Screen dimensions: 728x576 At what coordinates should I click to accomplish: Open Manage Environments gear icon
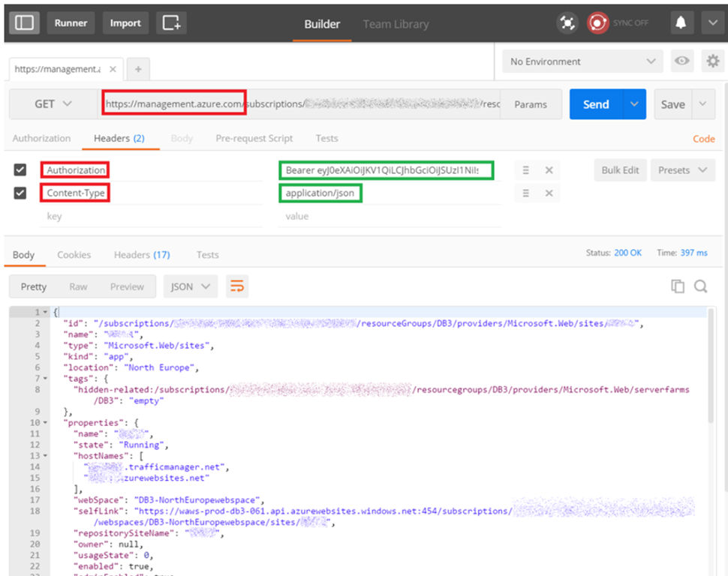pos(713,61)
